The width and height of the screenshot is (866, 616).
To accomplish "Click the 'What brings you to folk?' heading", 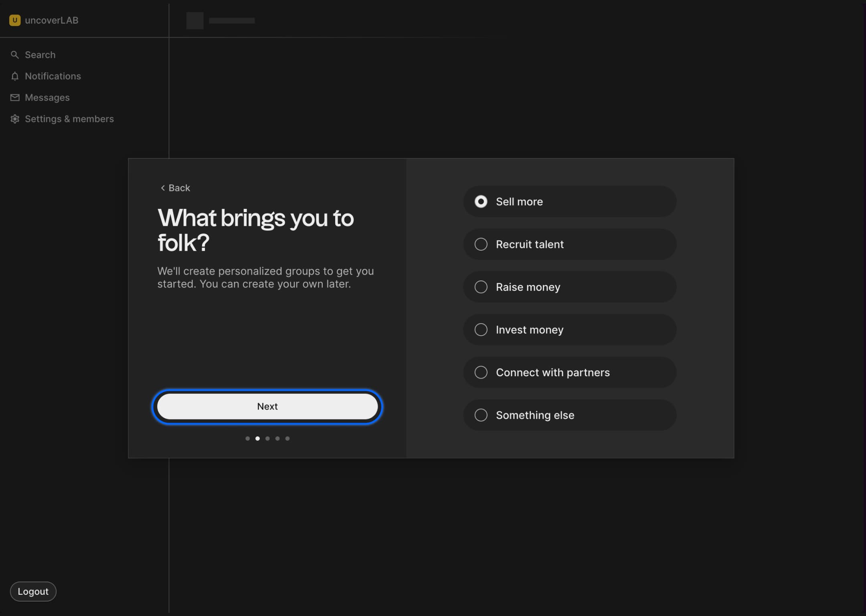I will [x=256, y=230].
